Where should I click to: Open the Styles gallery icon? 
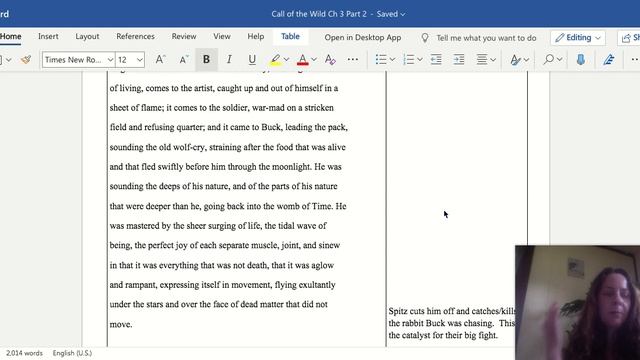point(515,60)
